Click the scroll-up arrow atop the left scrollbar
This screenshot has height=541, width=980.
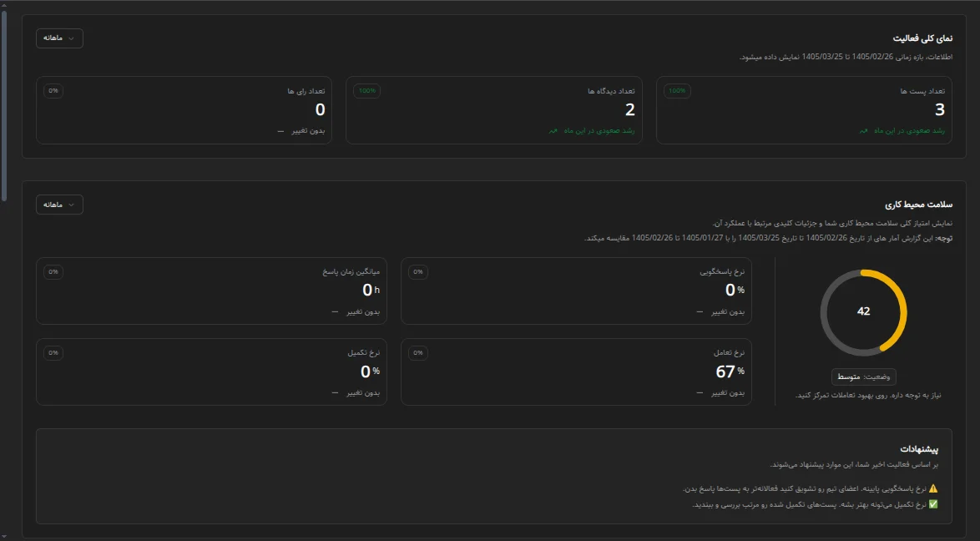4,5
